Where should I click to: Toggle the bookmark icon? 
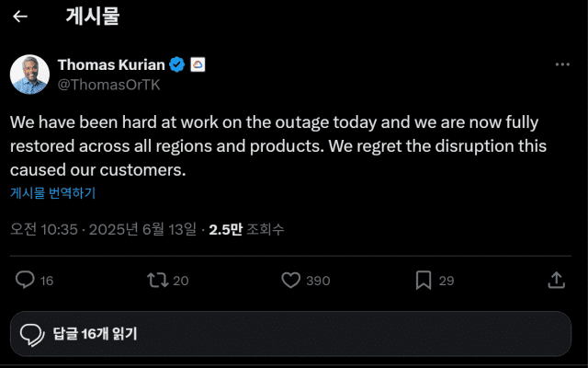(x=424, y=280)
